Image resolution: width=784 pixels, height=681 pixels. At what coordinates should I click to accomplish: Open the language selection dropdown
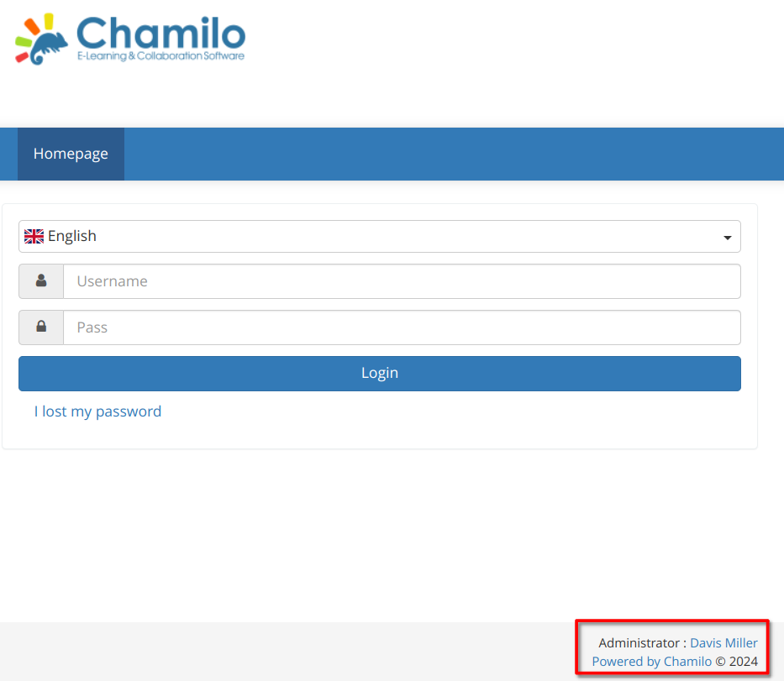point(380,236)
